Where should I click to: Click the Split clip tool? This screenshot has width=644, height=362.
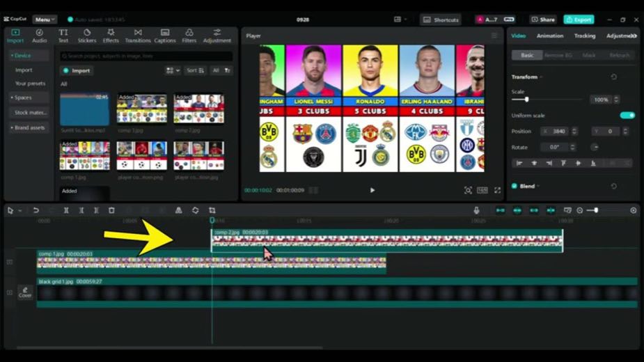66,210
